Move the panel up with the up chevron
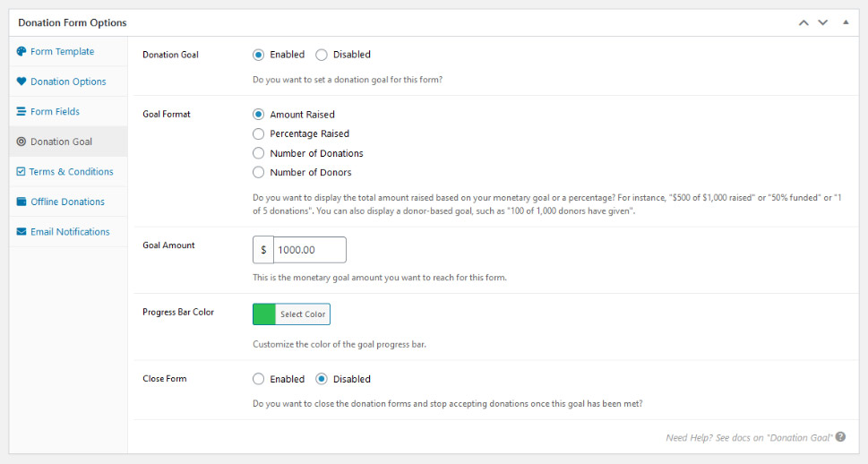868x464 pixels. coord(804,22)
